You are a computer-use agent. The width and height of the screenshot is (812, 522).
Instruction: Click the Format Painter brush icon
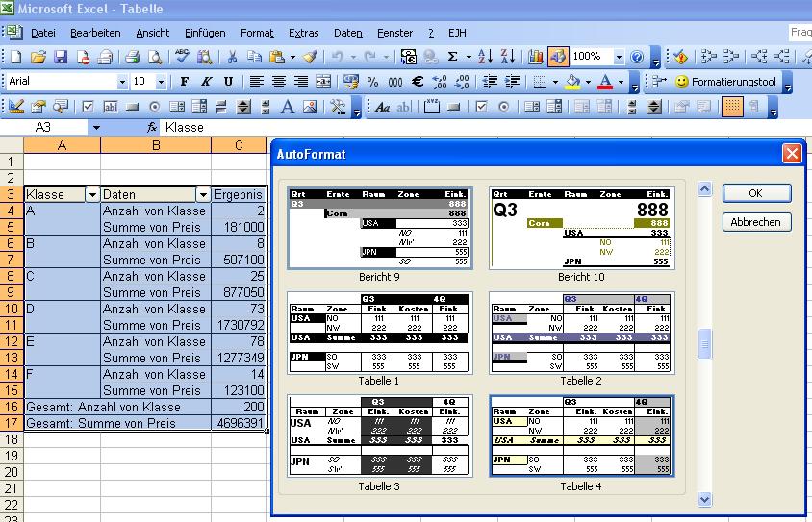tap(310, 58)
